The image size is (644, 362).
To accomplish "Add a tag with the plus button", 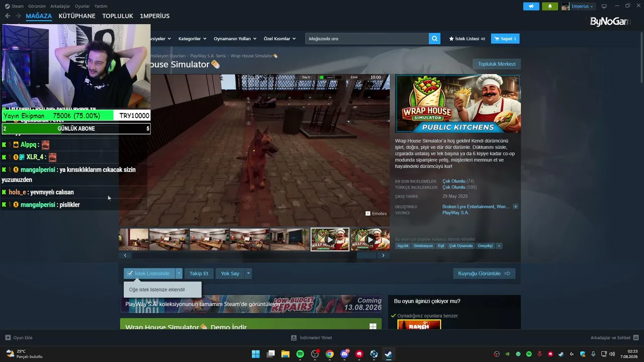I will point(499,246).
